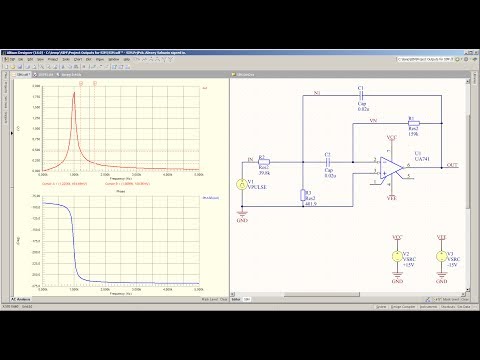Click the Open file toolbar icon
Screen dimensions: 480x360
[13, 67]
